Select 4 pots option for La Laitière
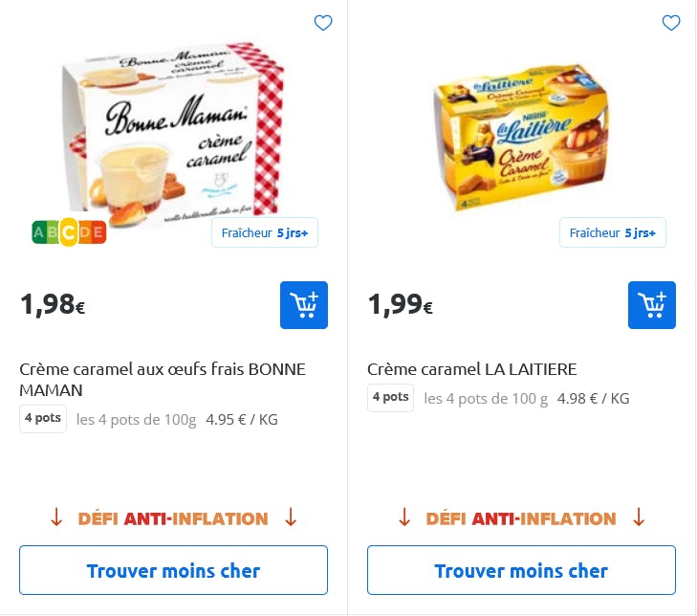 (391, 398)
